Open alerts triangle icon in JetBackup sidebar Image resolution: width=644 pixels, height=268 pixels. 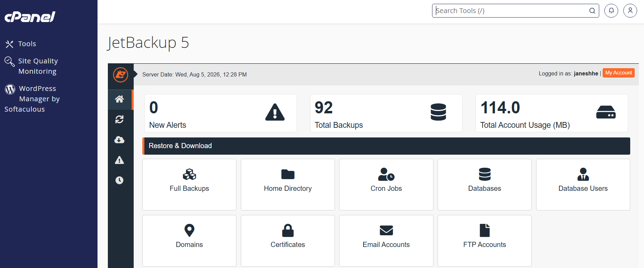click(120, 160)
